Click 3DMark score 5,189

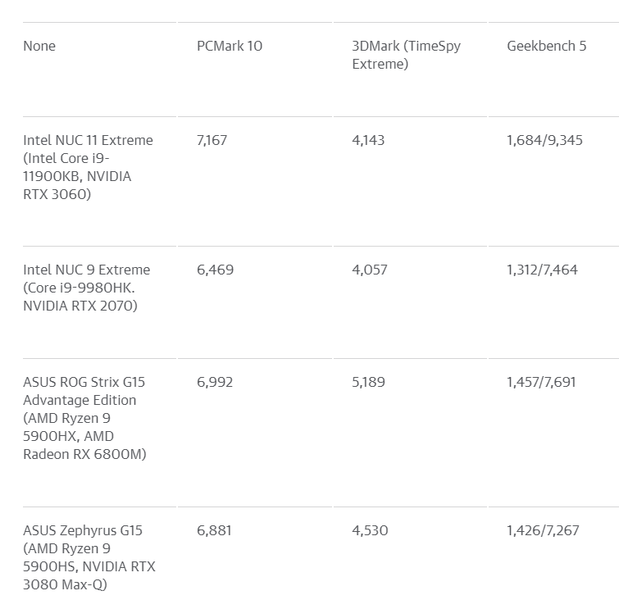(x=368, y=382)
